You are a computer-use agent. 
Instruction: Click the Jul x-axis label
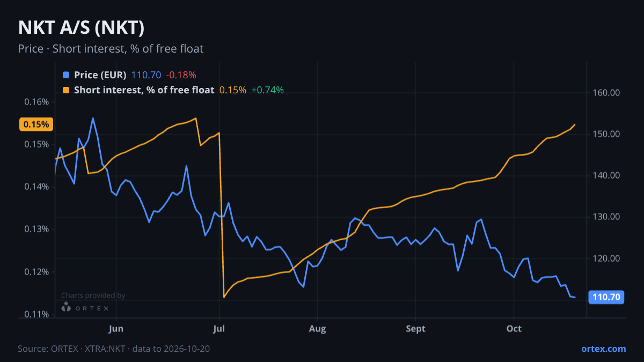(219, 328)
